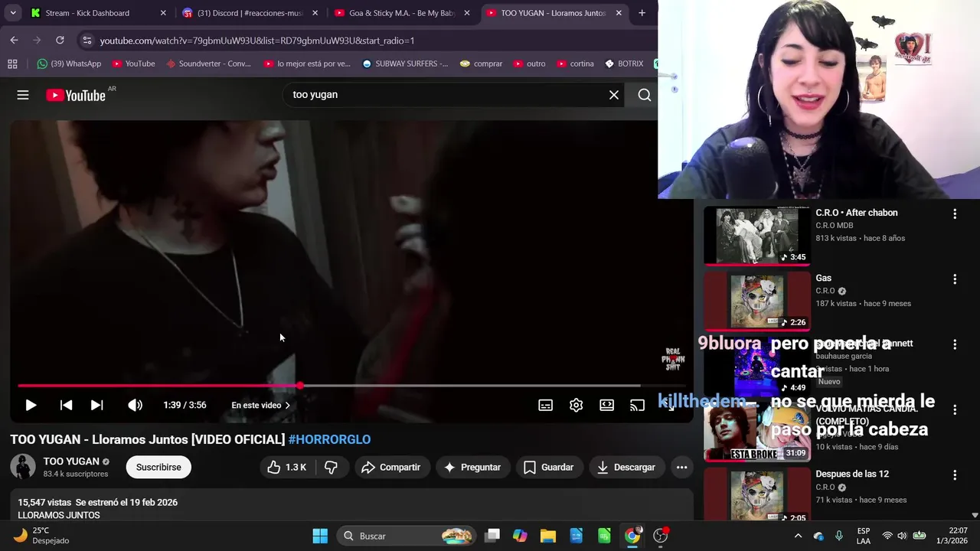Viewport: 980px width, 551px height.
Task: Open the WhatsApp bookmark
Action: 69,64
